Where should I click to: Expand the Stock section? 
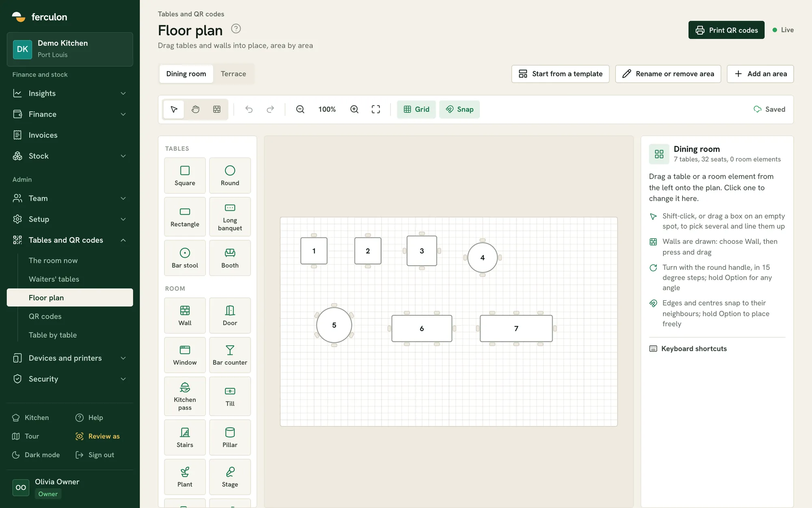tap(70, 156)
